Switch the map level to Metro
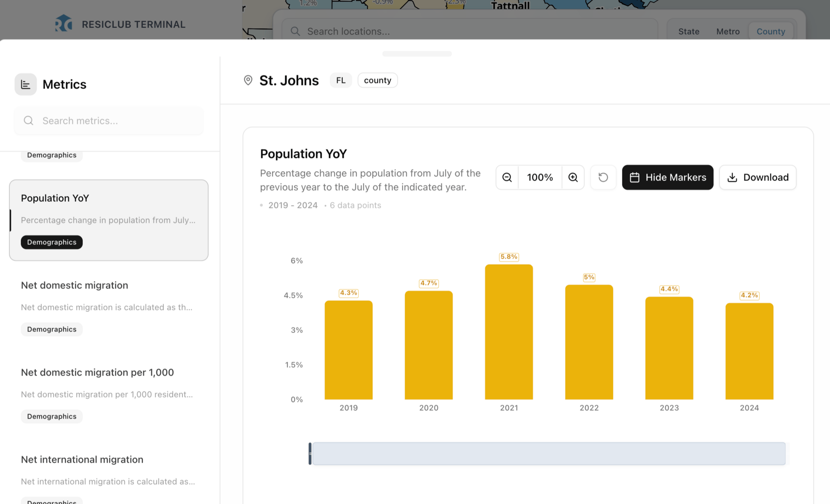Image resolution: width=830 pixels, height=504 pixels. point(728,32)
